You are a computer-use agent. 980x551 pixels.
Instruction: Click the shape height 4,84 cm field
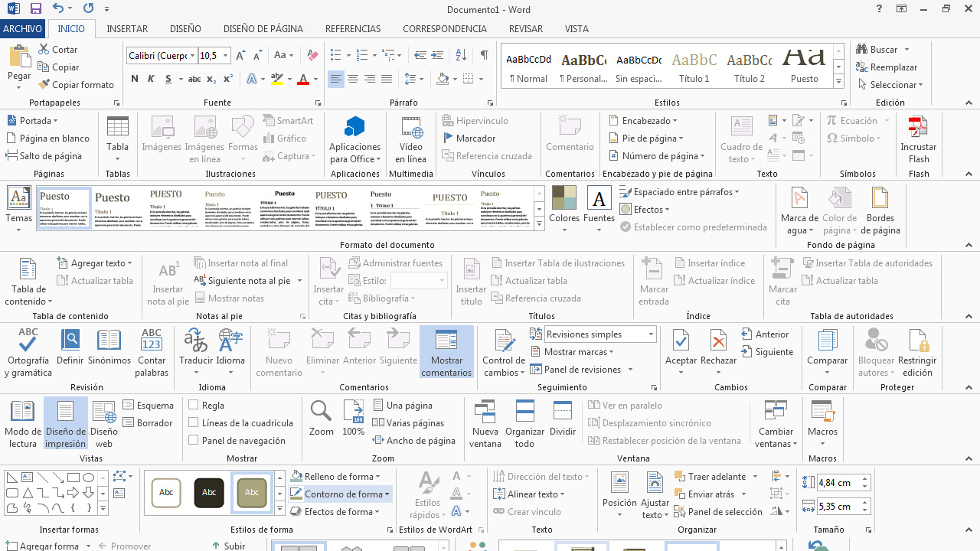pyautogui.click(x=838, y=483)
